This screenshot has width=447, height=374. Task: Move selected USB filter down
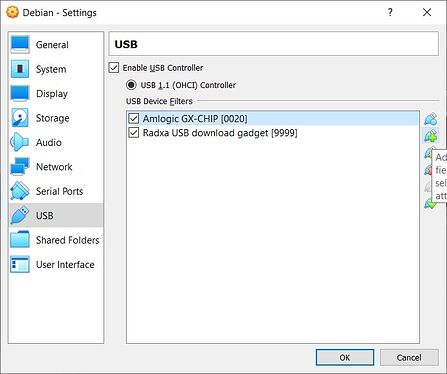pos(429,203)
